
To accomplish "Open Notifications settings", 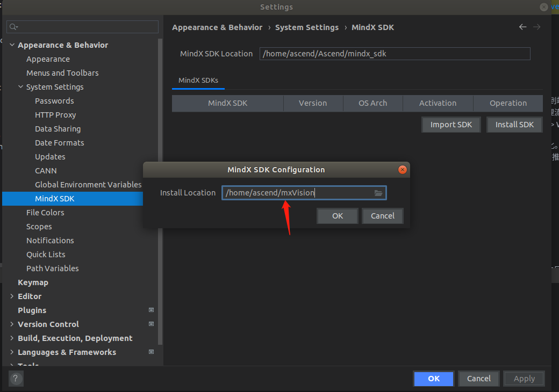I will (50, 241).
